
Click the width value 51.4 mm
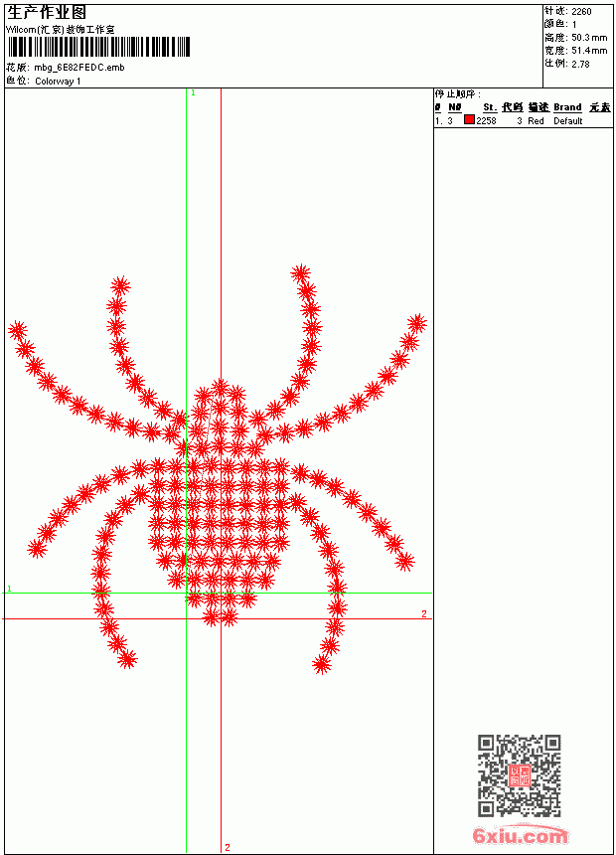coord(589,51)
